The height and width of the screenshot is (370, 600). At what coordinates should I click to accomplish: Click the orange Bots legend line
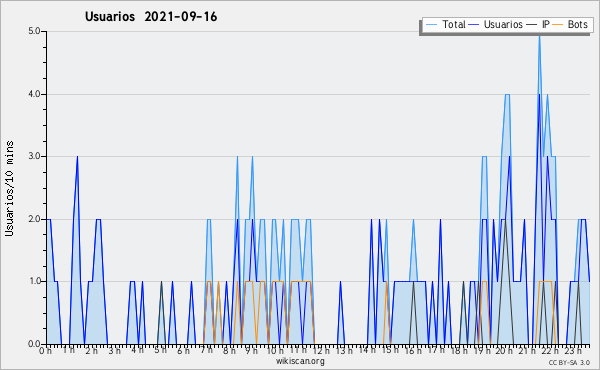(x=558, y=24)
